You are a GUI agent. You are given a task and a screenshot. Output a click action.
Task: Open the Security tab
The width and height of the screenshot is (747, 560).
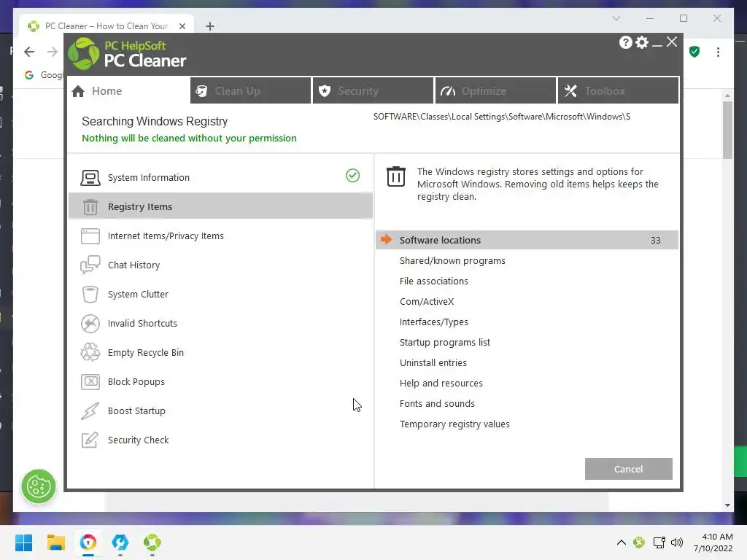[x=373, y=90]
